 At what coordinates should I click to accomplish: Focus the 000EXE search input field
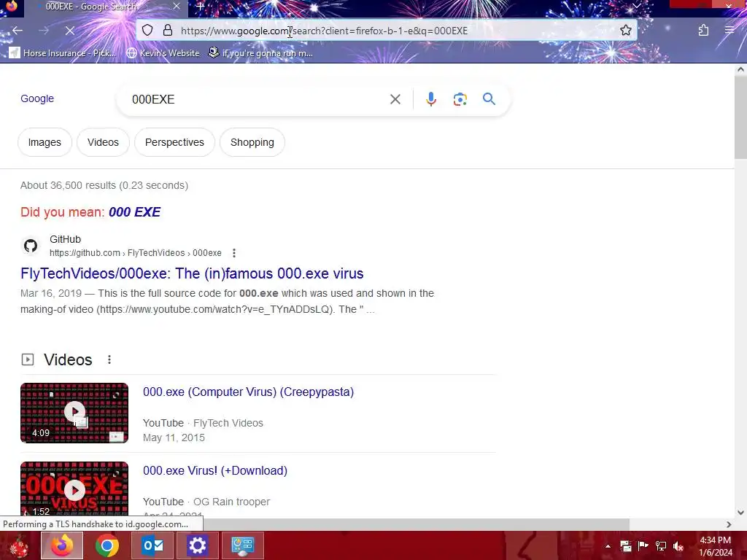click(258, 99)
